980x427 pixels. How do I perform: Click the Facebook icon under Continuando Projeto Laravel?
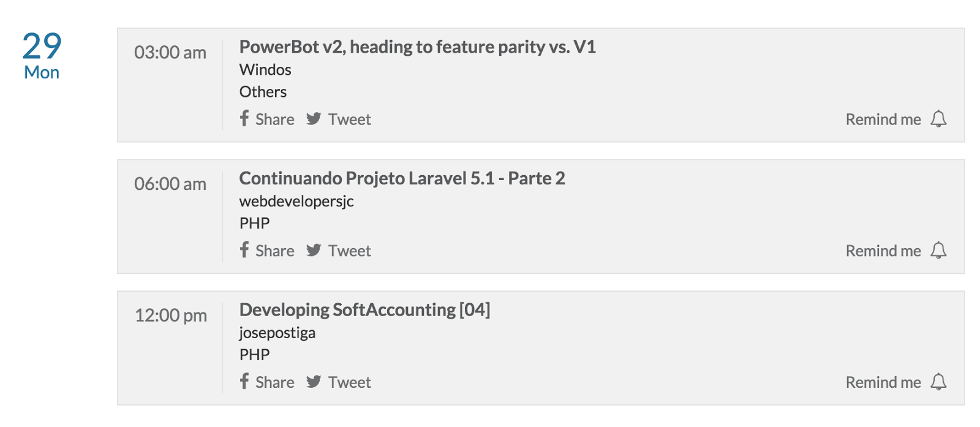coord(244,250)
